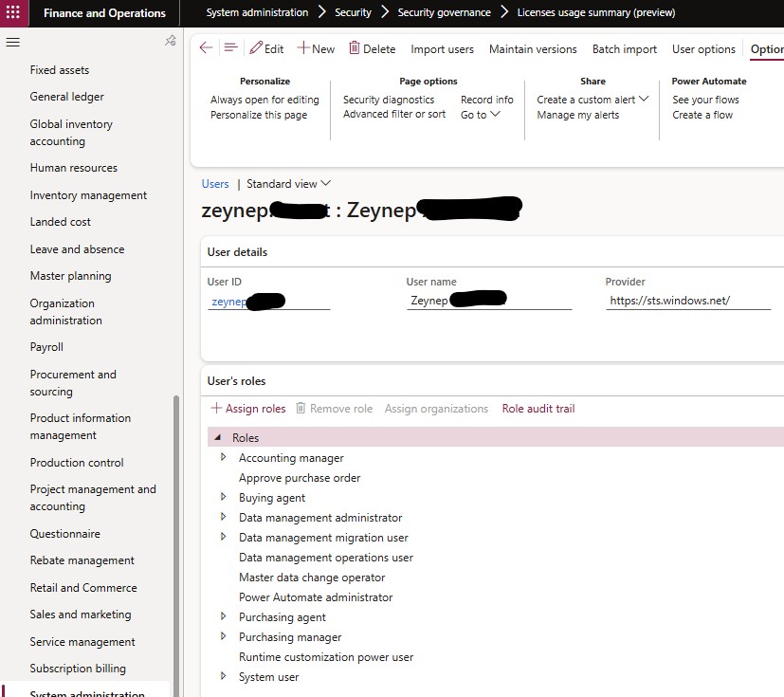The width and height of the screenshot is (784, 697).
Task: Open the show list lines icon
Action: coord(230,48)
